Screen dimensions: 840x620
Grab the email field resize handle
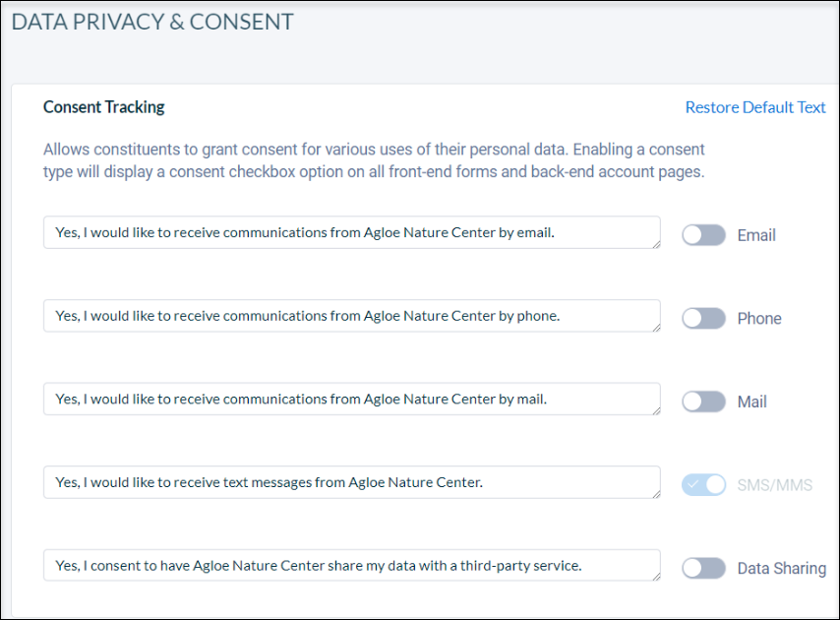pyautogui.click(x=656, y=245)
